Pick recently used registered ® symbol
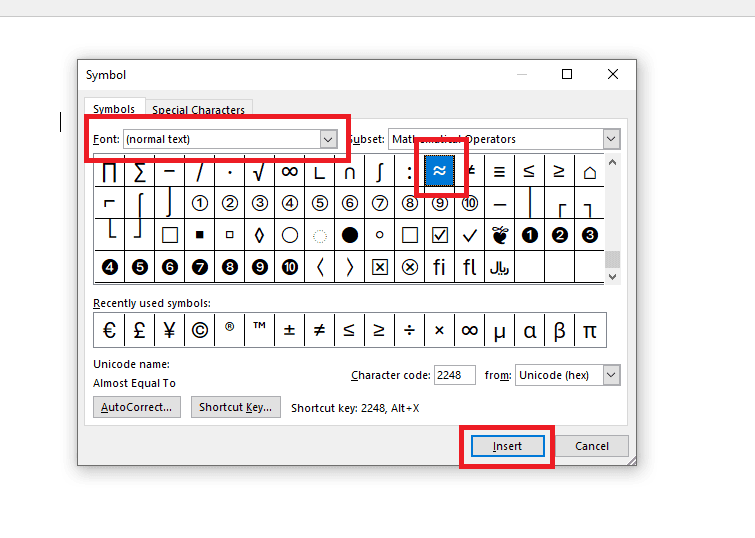 (x=230, y=330)
